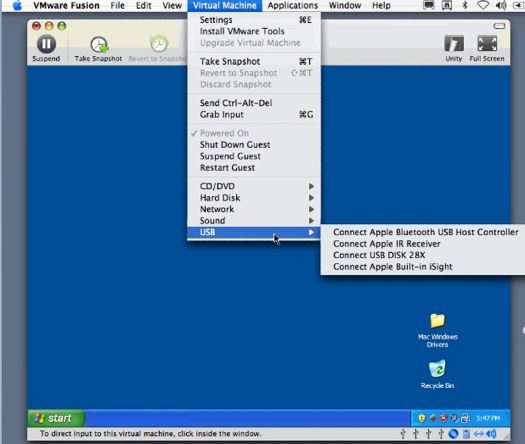Click the display icon in Mac menu bar
The image size is (525, 444).
click(429, 5)
